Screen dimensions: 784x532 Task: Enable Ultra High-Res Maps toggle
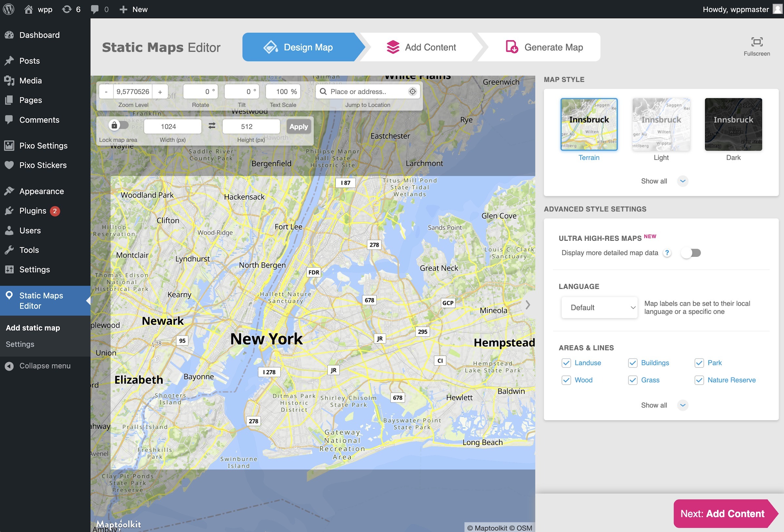691,253
